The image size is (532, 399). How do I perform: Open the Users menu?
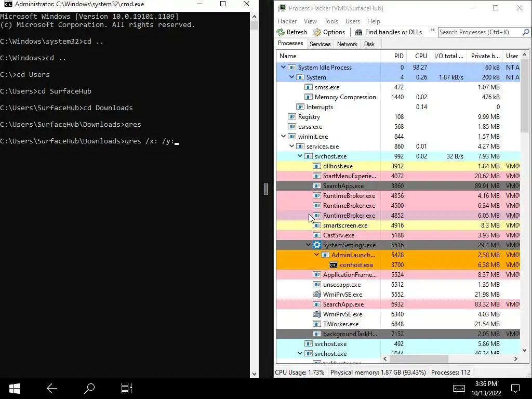(x=353, y=21)
